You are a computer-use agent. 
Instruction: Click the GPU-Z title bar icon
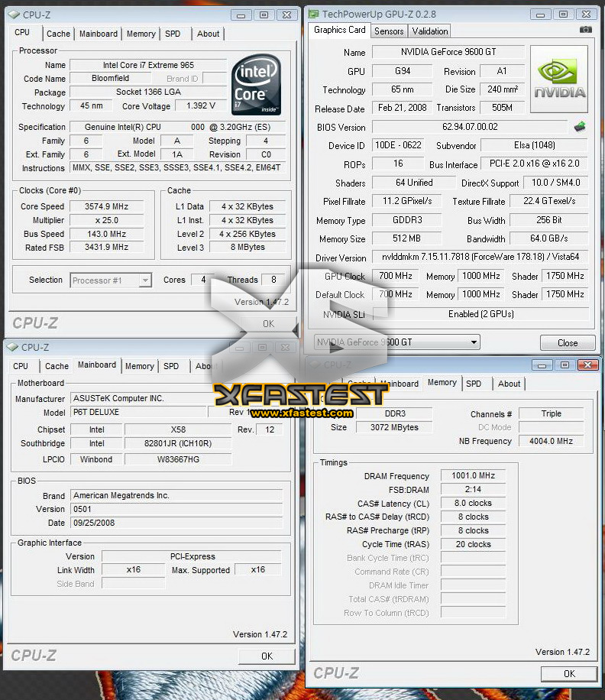[314, 14]
